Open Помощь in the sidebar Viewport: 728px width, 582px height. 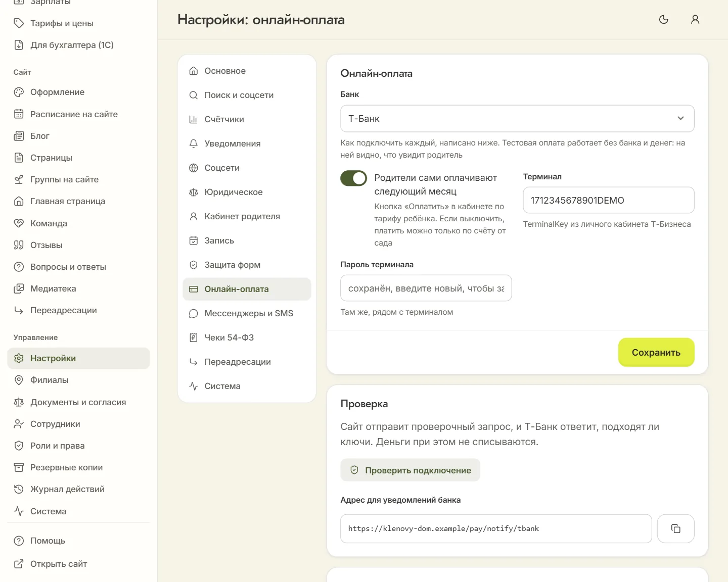78,541
